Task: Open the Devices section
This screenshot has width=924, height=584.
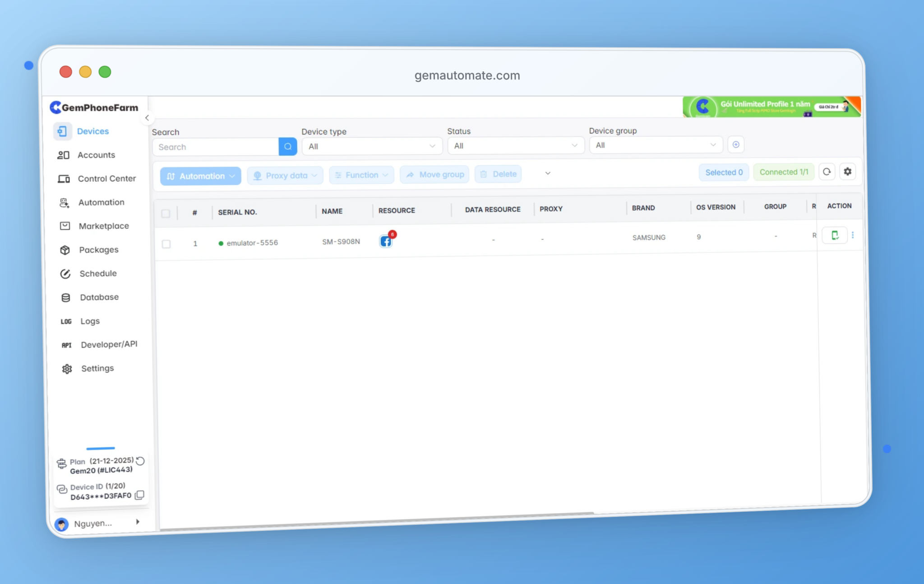Action: coord(93,131)
